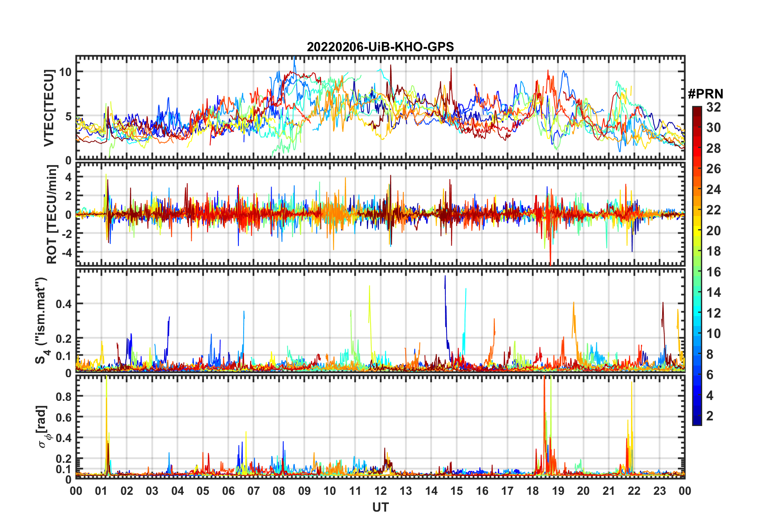The image size is (761, 532).
Task: Click colorbar tick label 28
Action: (713, 148)
